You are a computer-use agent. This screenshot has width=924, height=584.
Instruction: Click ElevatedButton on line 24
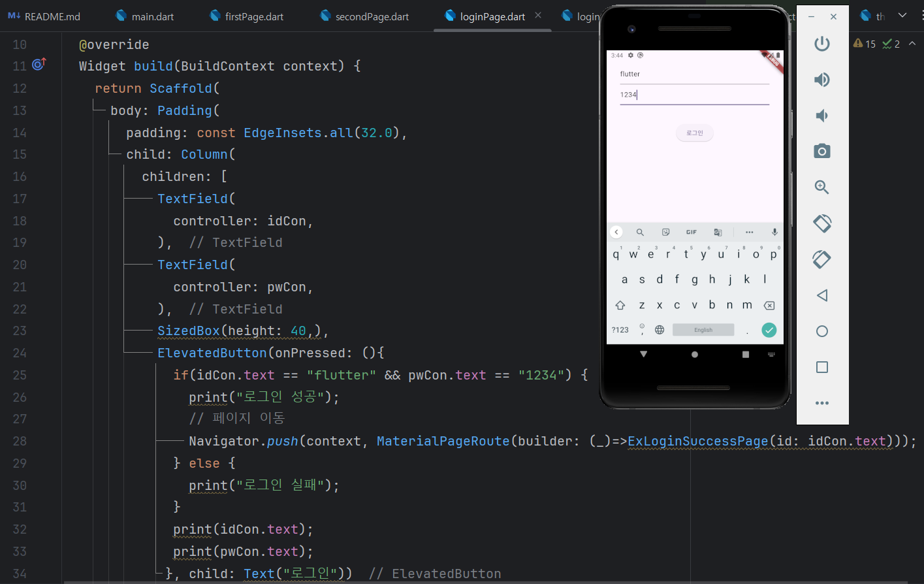click(212, 353)
